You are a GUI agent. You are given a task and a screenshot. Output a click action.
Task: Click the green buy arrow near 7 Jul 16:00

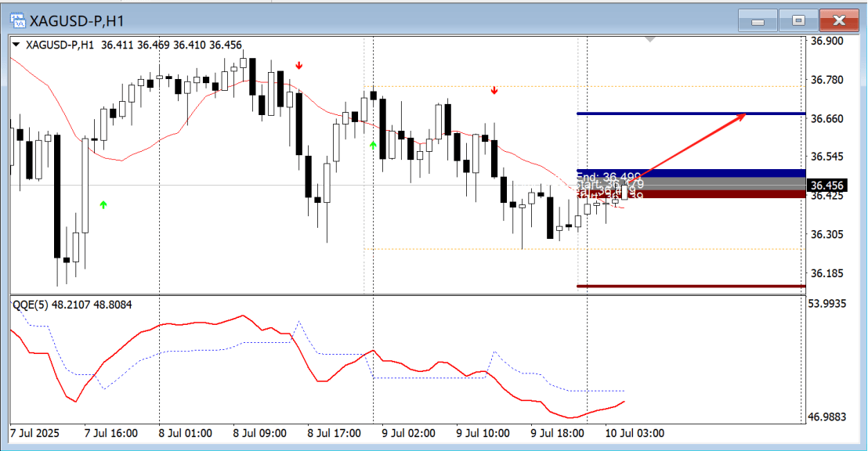coord(103,205)
